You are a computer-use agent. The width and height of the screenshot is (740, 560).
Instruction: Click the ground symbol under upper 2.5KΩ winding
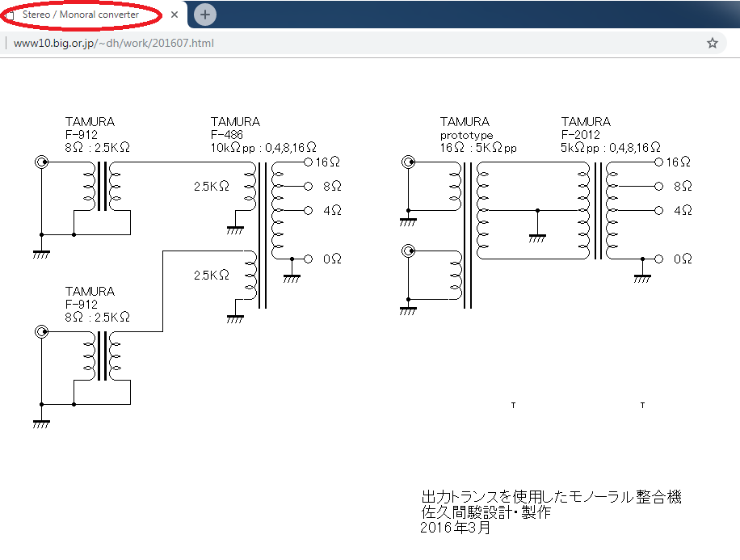(235, 230)
